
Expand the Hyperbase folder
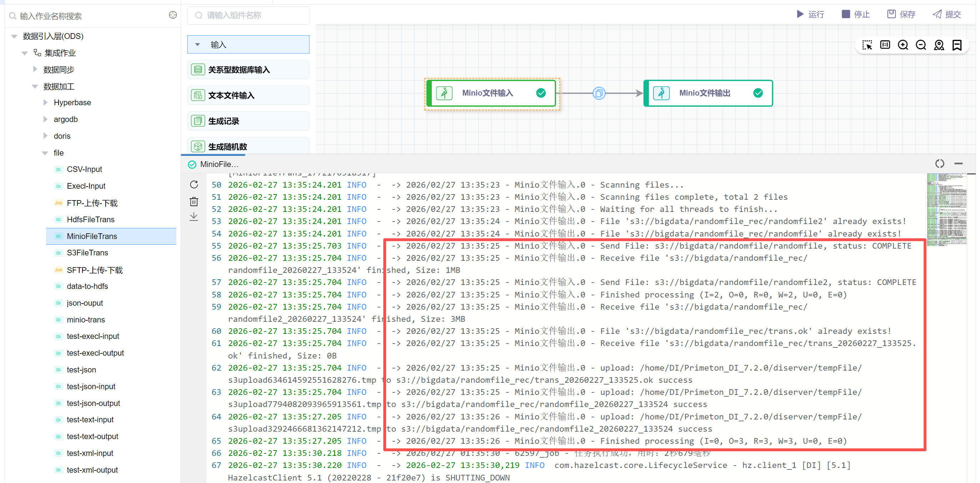click(45, 102)
